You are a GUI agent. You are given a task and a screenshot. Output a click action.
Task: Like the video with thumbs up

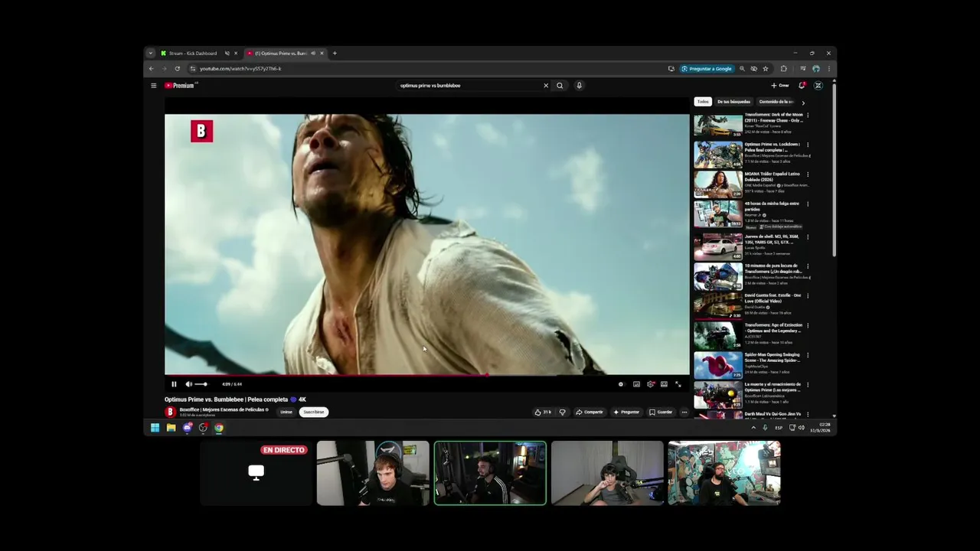point(543,412)
